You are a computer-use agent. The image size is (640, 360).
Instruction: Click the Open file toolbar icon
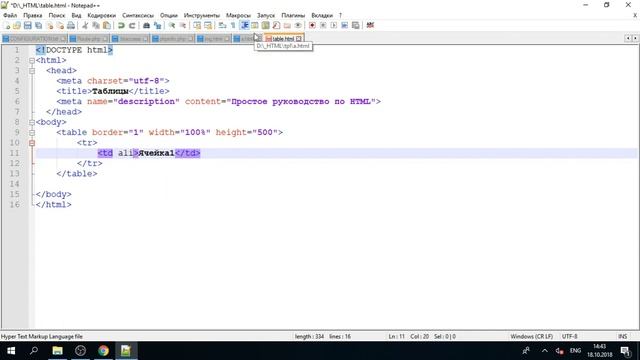17,25
